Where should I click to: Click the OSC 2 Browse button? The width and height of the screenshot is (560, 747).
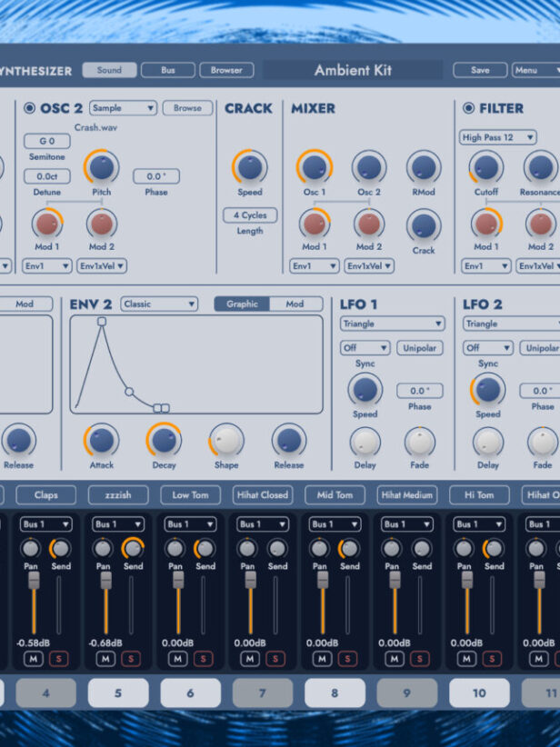coord(187,108)
